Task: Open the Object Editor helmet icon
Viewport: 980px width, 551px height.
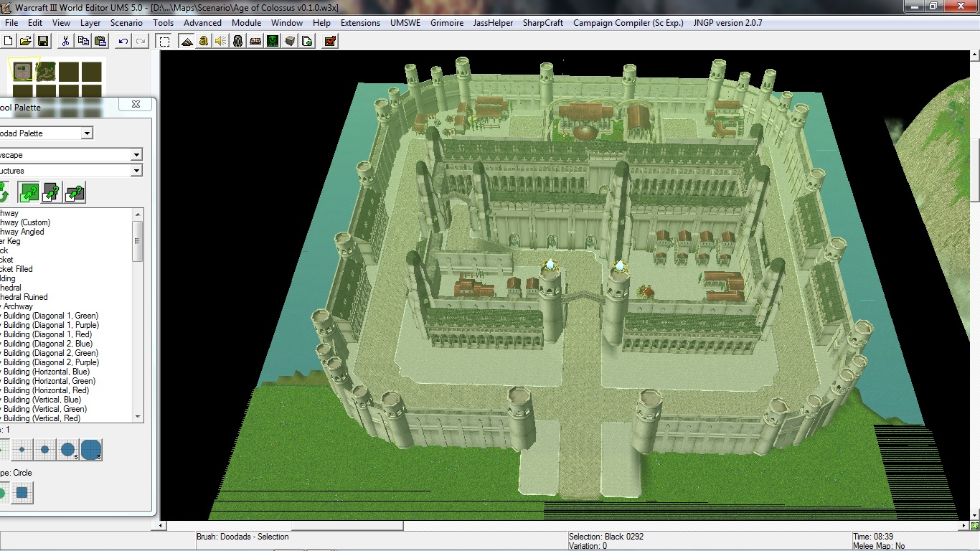Action: 238,41
